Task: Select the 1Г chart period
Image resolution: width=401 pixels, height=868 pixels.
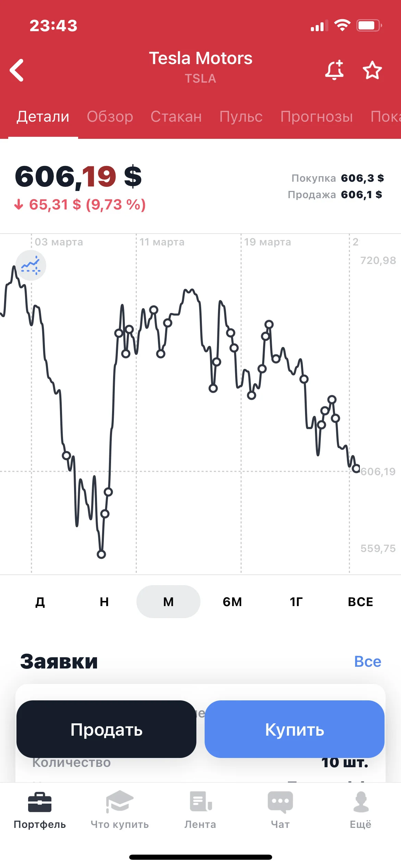Action: coord(296,602)
